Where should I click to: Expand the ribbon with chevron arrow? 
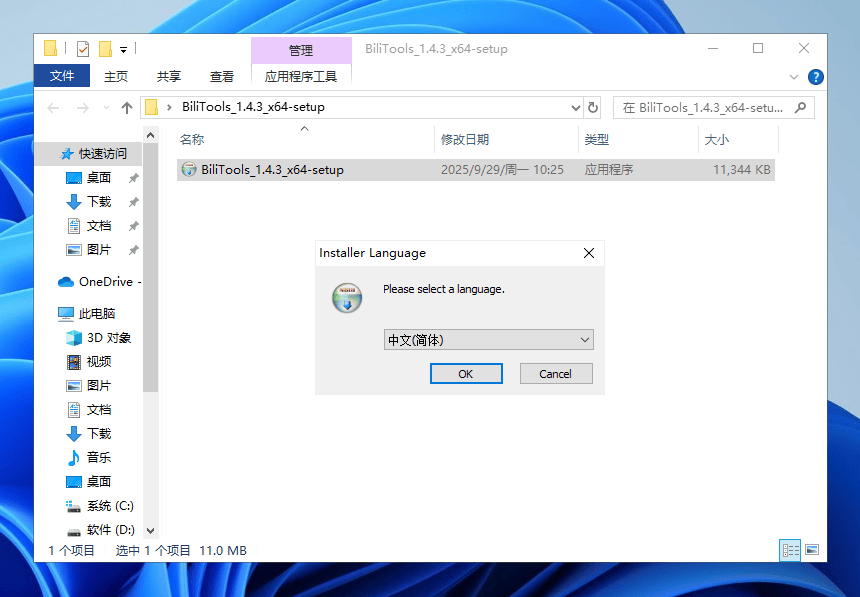point(794,76)
